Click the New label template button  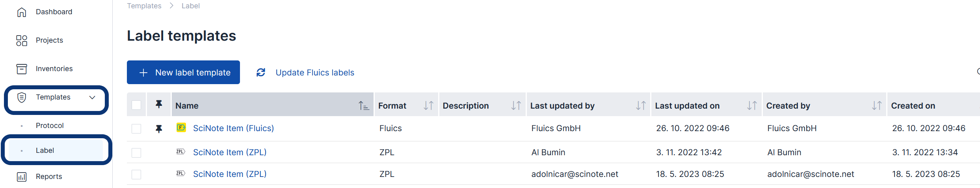(x=183, y=72)
